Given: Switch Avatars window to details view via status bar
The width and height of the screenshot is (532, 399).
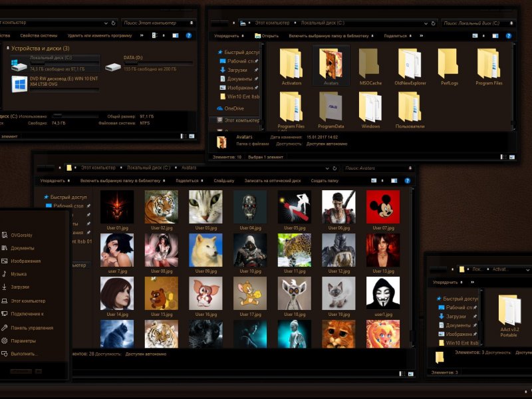Looking at the screenshot, I should point(402,374).
